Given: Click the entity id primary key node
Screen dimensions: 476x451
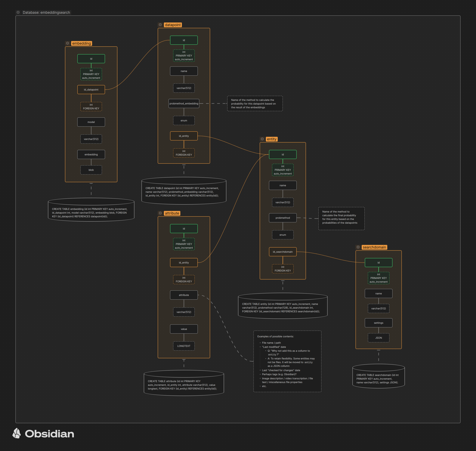Looking at the screenshot, I should tap(283, 155).
